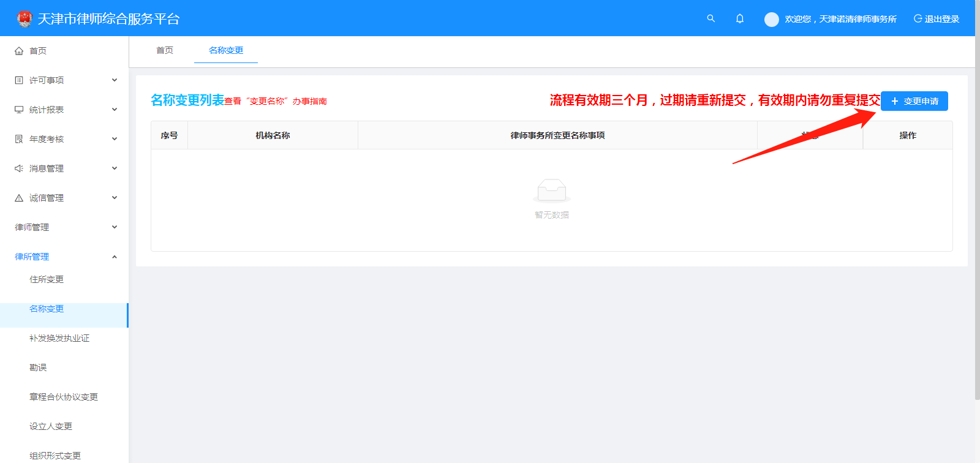The width and height of the screenshot is (980, 463).
Task: Click the 许可事项 list icon
Action: pyautogui.click(x=19, y=80)
